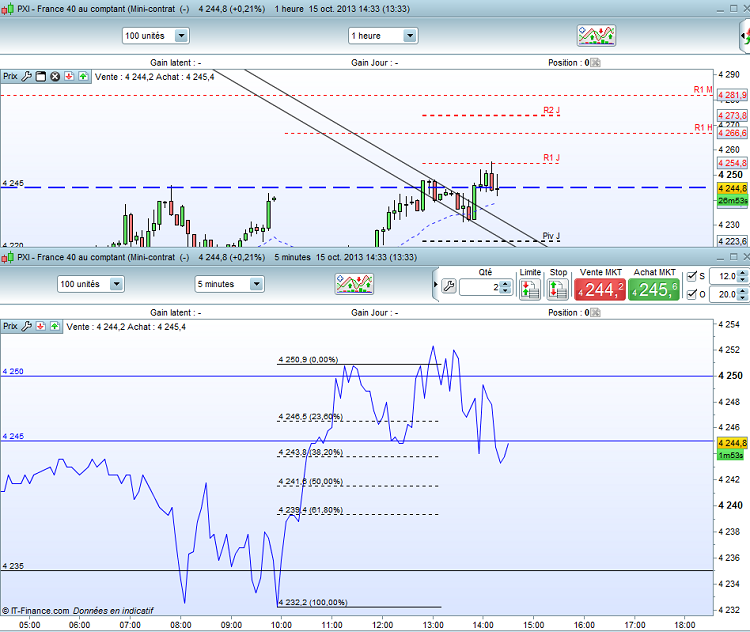
Task: Expand the 100 unités dropdown in bottom chart
Action: [116, 284]
